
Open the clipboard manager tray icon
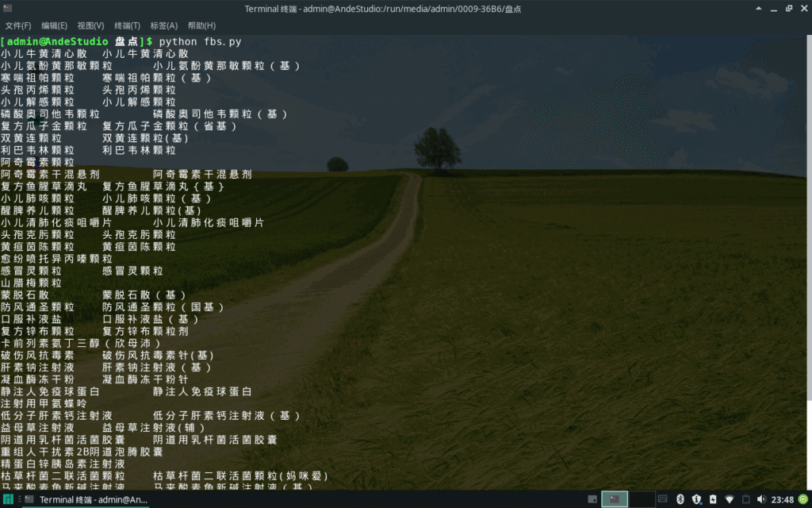(x=745, y=499)
